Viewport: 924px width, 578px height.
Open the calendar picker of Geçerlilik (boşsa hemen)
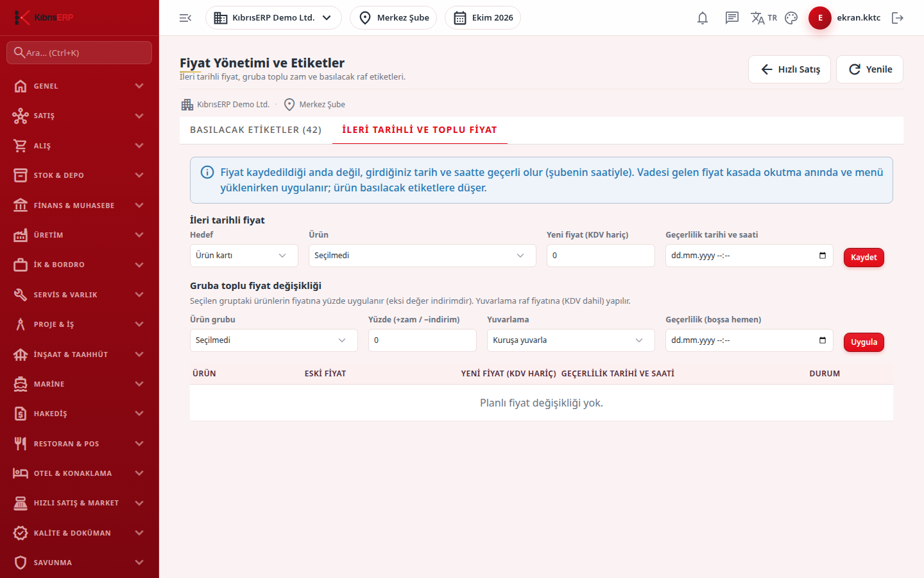pos(823,340)
